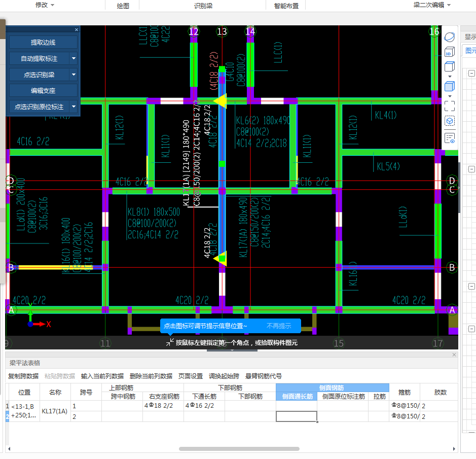This screenshot has height=459, width=476.
Task: Click the KL5(4) beam label
Action: point(388,166)
